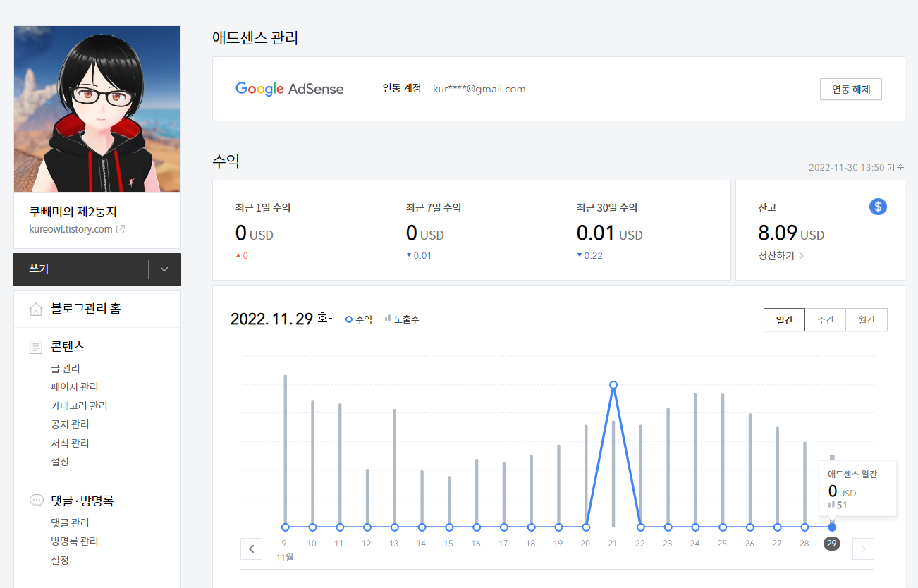
Task: Click the home icon beside 블로그관리 홈
Action: click(36, 309)
